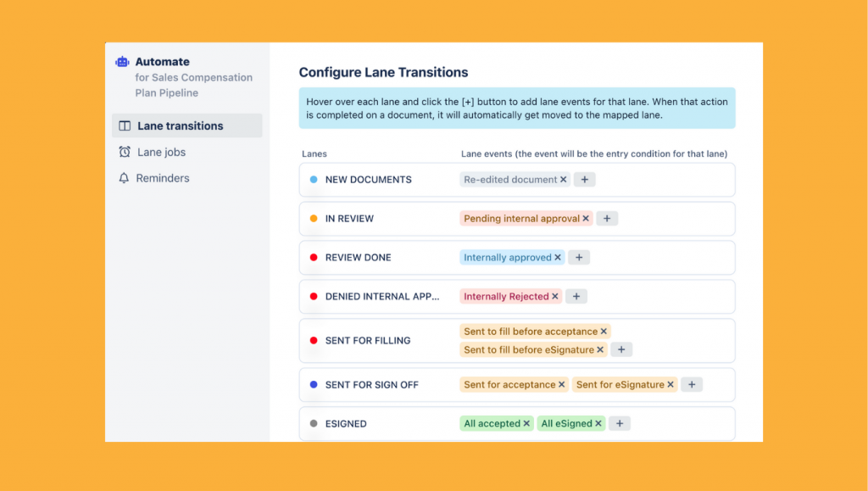Add a lane event to REVIEW DONE
This screenshot has width=868, height=491.
coord(579,257)
